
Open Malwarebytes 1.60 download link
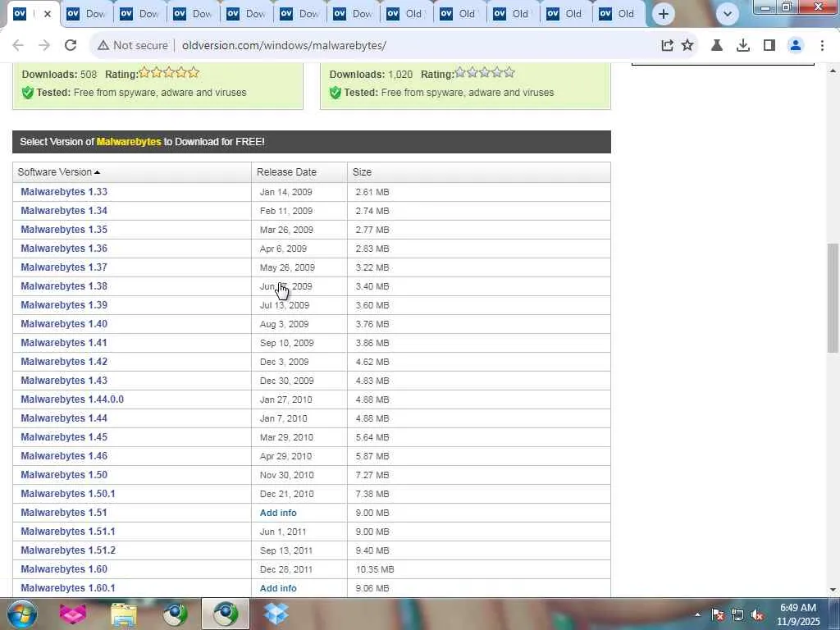click(64, 569)
